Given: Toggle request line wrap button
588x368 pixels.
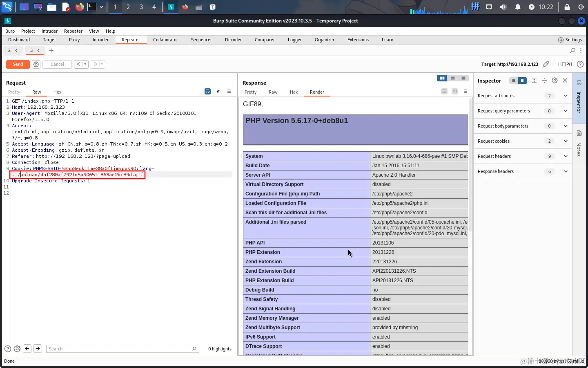Looking at the screenshot, I should pos(208,91).
